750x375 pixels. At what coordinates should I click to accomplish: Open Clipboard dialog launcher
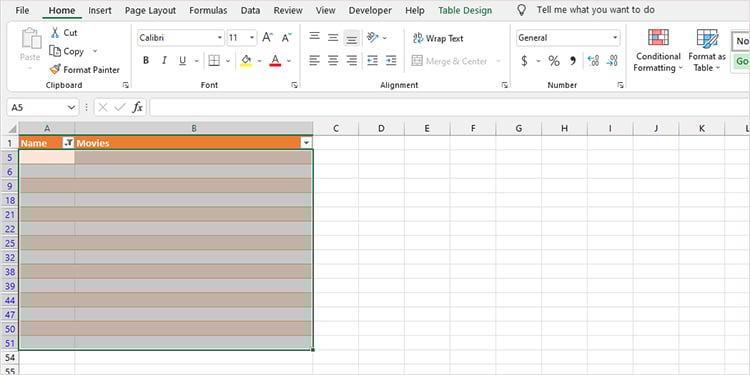pyautogui.click(x=125, y=85)
